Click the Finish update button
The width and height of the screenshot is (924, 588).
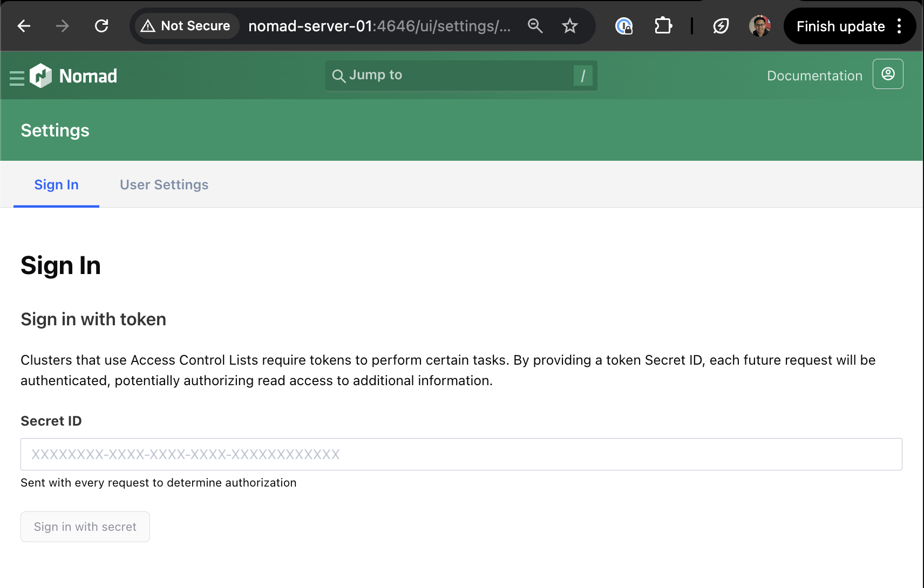(840, 26)
